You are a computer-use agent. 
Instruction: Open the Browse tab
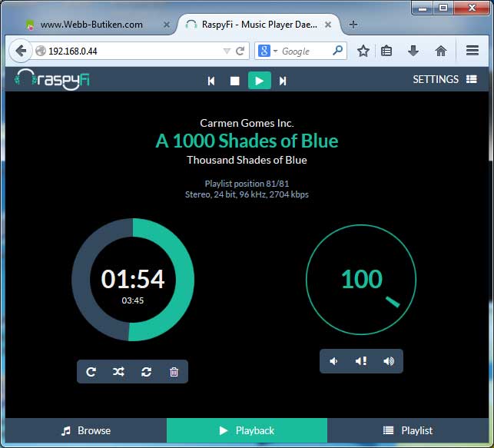(x=86, y=430)
